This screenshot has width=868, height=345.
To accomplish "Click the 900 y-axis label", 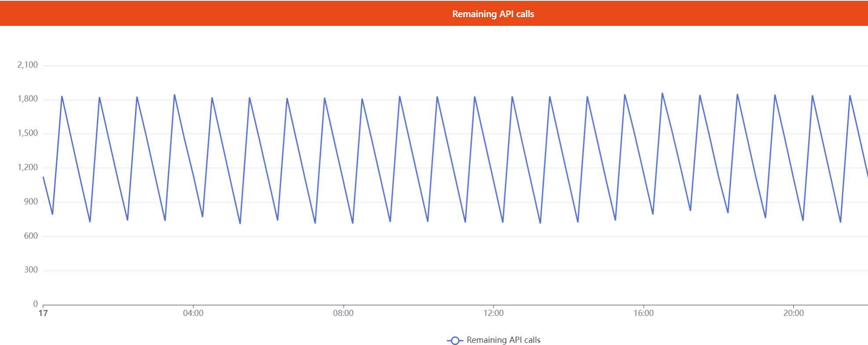I will point(31,201).
